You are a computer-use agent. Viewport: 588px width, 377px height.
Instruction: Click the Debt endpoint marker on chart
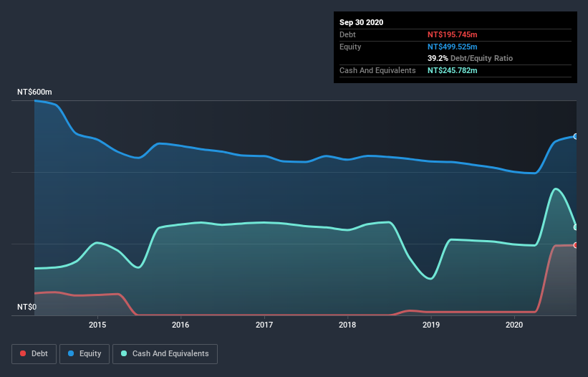coord(576,245)
